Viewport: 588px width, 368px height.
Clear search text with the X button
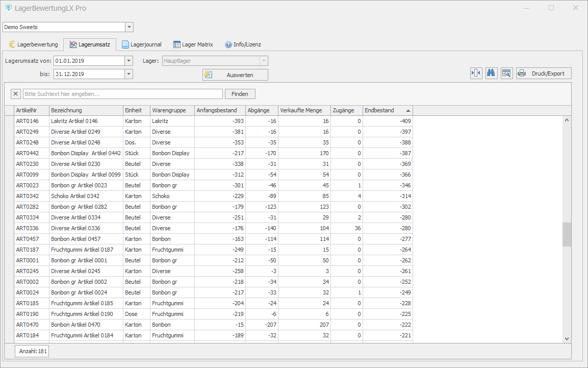pos(15,94)
